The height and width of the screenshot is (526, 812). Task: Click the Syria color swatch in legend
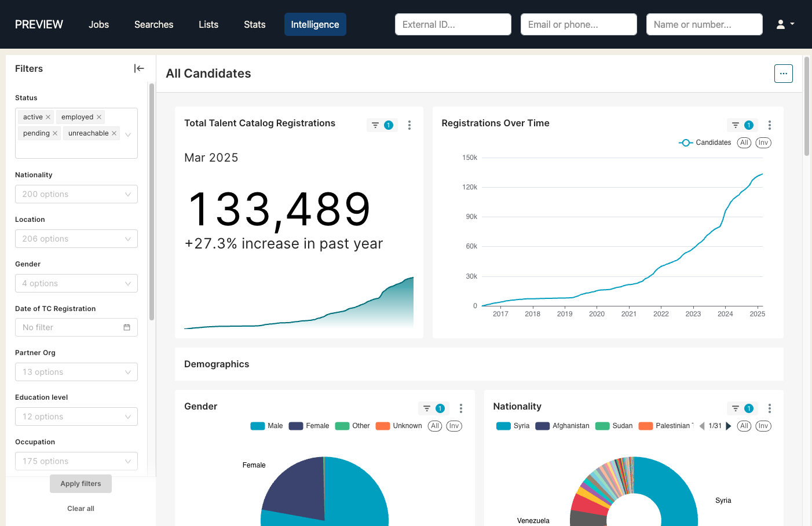click(503, 426)
